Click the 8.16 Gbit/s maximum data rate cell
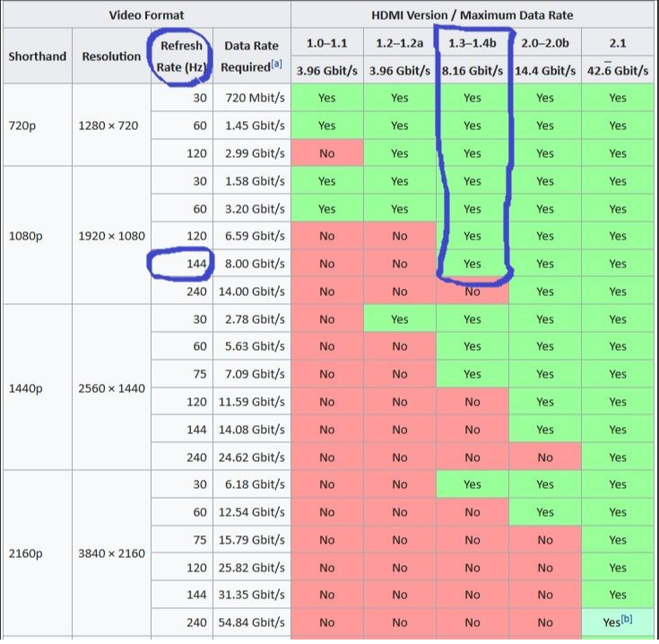The width and height of the screenshot is (659, 644). tap(473, 70)
